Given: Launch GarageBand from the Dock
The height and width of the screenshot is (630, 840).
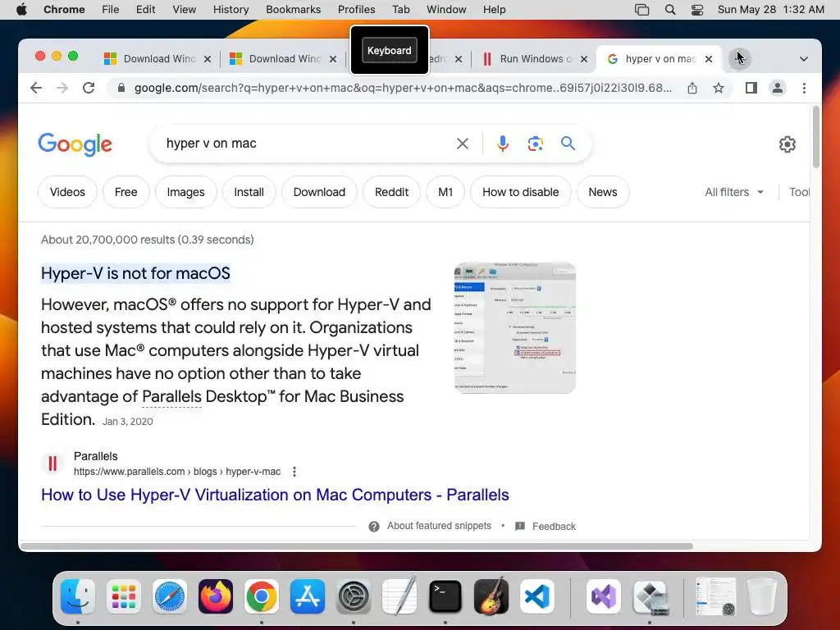Looking at the screenshot, I should pyautogui.click(x=491, y=596).
